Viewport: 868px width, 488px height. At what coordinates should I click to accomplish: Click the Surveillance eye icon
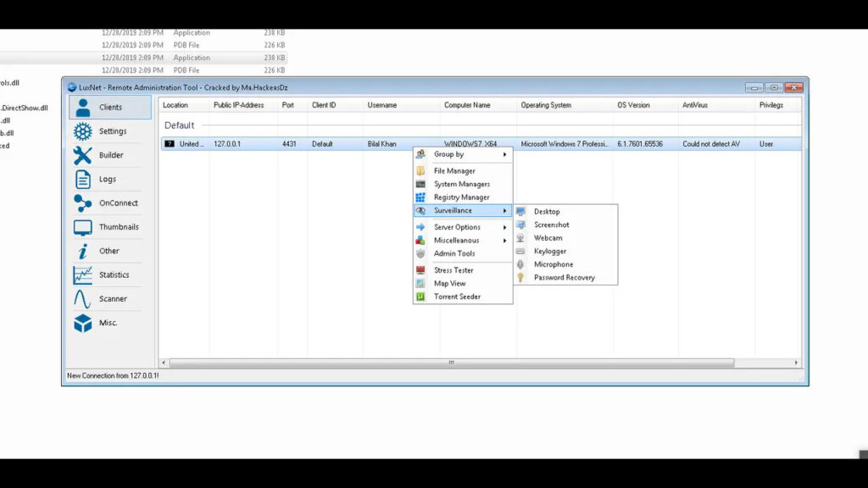[x=420, y=211]
